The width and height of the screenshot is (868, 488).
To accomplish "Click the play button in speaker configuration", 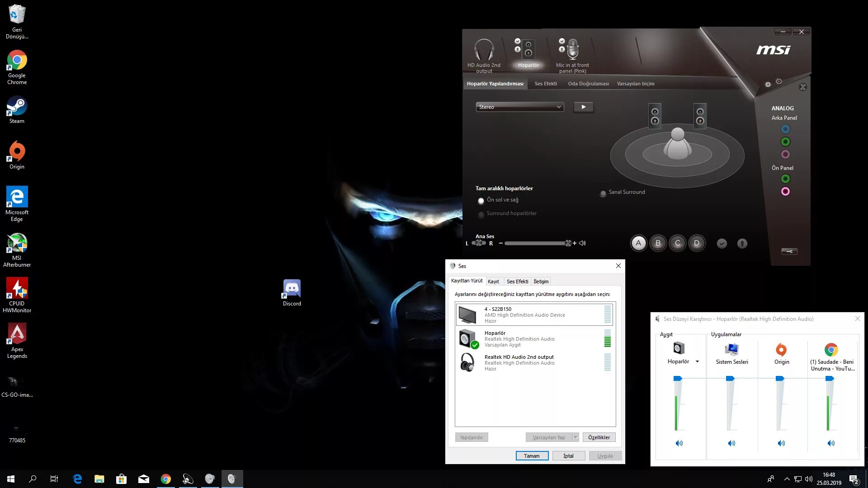I will tap(583, 107).
